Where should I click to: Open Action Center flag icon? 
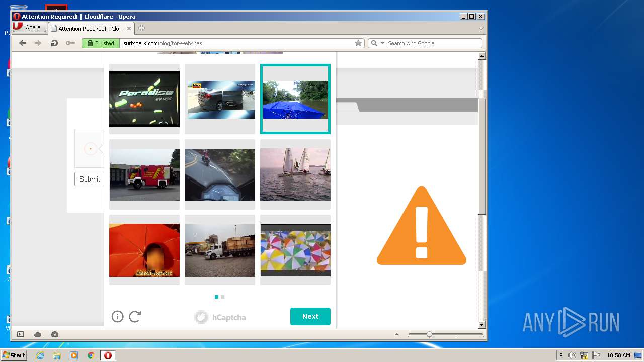pos(596,355)
